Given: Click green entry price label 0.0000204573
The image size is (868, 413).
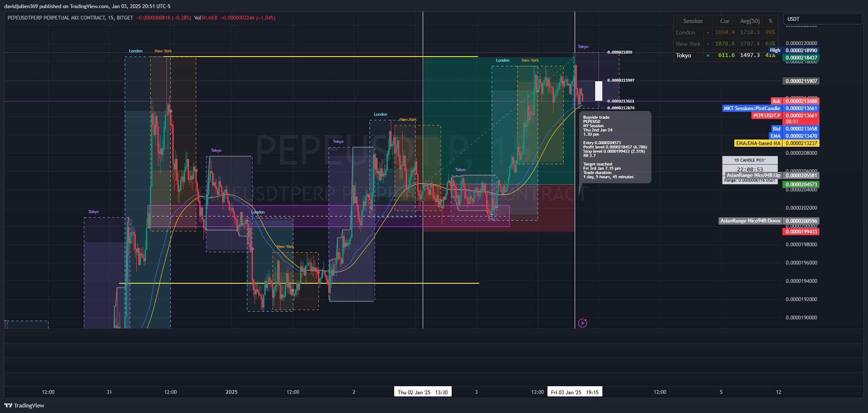Looking at the screenshot, I should 801,185.
